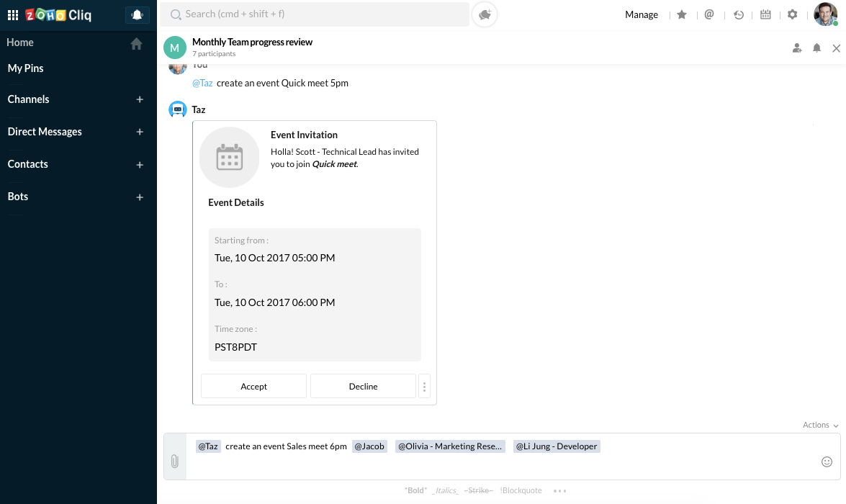Click the search input field
This screenshot has width=846, height=504.
pos(317,14)
